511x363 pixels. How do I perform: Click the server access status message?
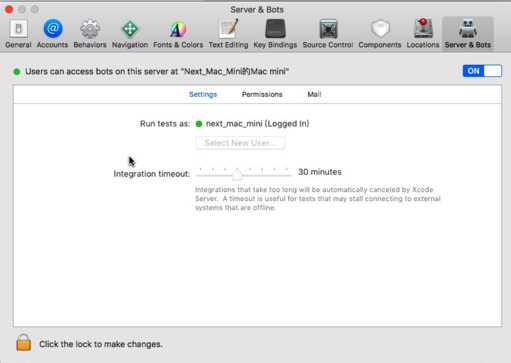click(x=157, y=71)
